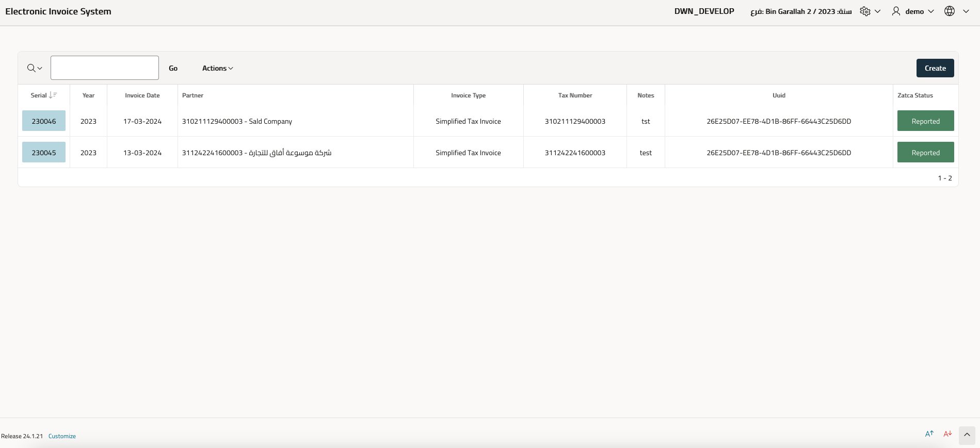This screenshot has width=980, height=448.
Task: Click the Uuid value in row 230046
Action: coord(779,121)
